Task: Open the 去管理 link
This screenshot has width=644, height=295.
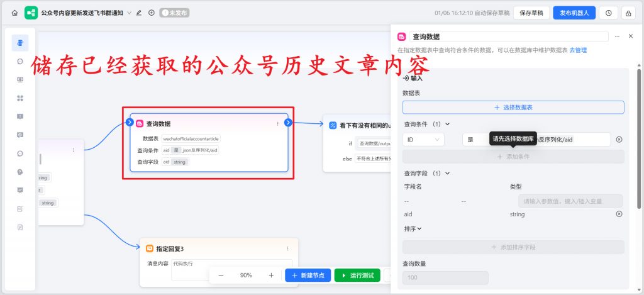Action: [578, 50]
